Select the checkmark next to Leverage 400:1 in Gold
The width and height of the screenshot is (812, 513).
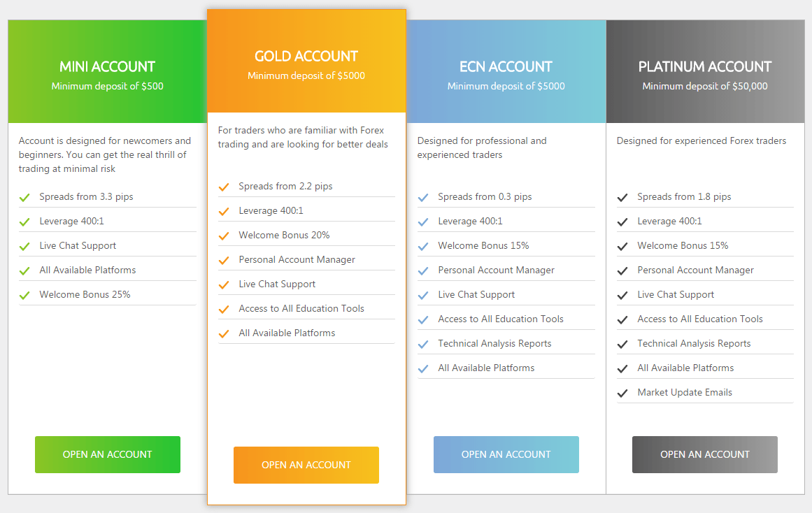[223, 210]
